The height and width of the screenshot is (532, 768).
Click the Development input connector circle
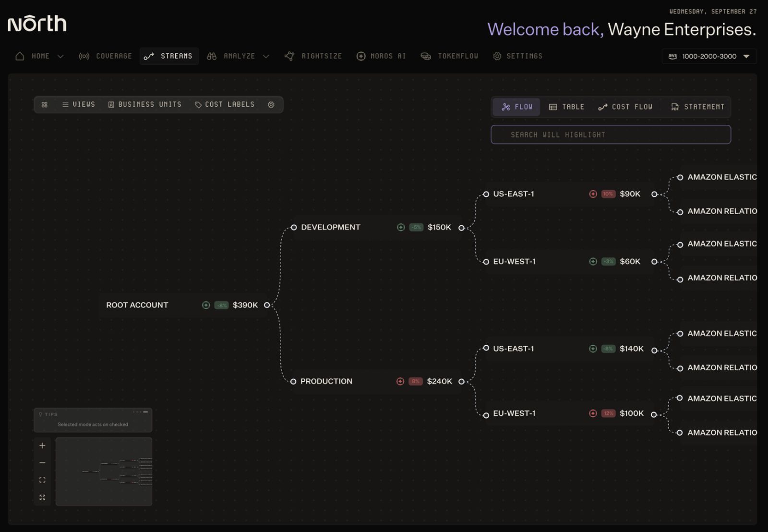[294, 228]
